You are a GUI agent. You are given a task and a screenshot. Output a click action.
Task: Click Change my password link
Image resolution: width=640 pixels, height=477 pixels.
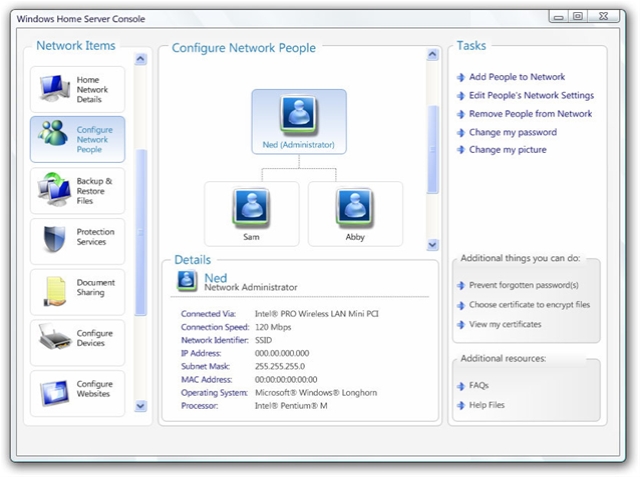click(x=513, y=133)
